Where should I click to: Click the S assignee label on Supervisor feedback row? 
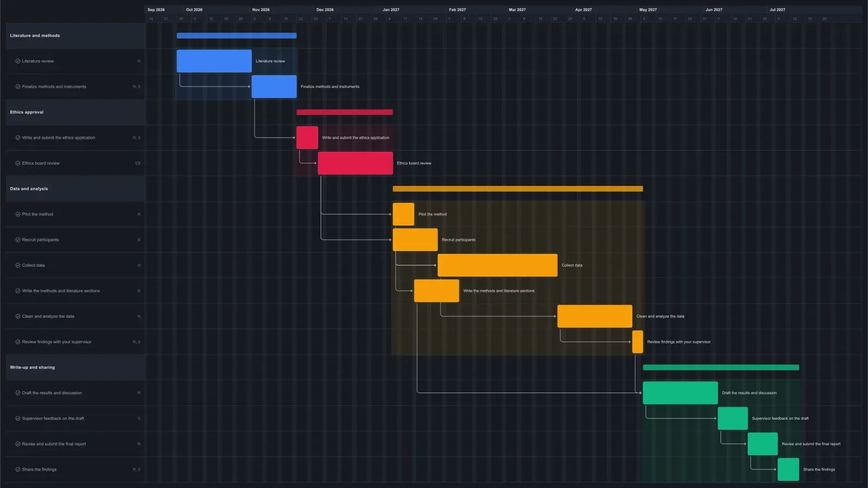tap(139, 419)
